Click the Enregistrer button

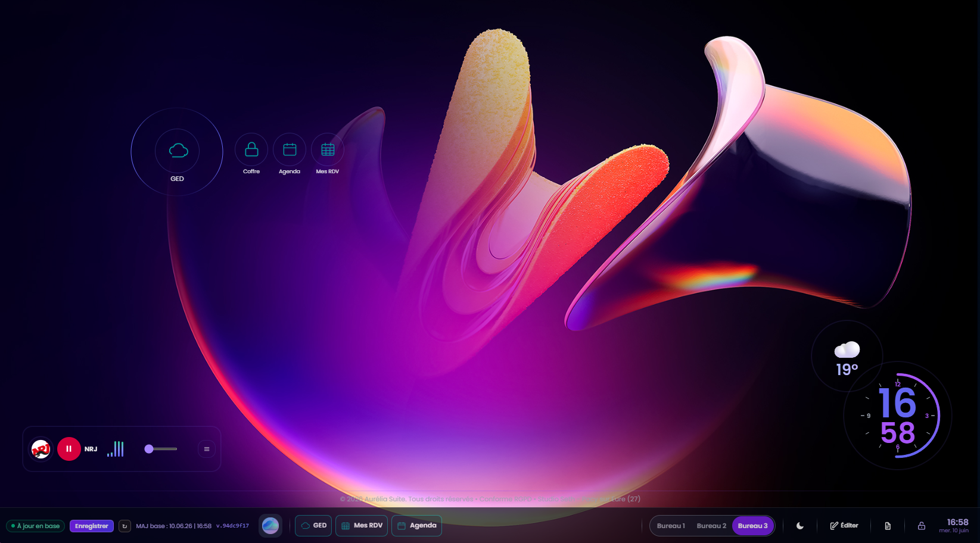point(92,526)
